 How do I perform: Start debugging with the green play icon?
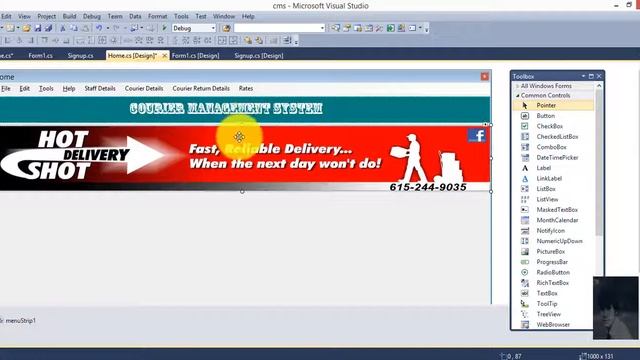[x=164, y=28]
